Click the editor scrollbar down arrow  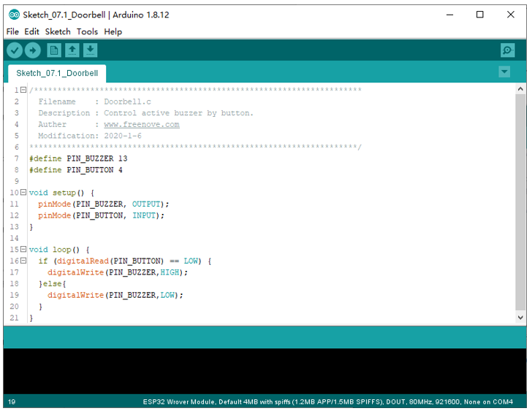(x=520, y=318)
